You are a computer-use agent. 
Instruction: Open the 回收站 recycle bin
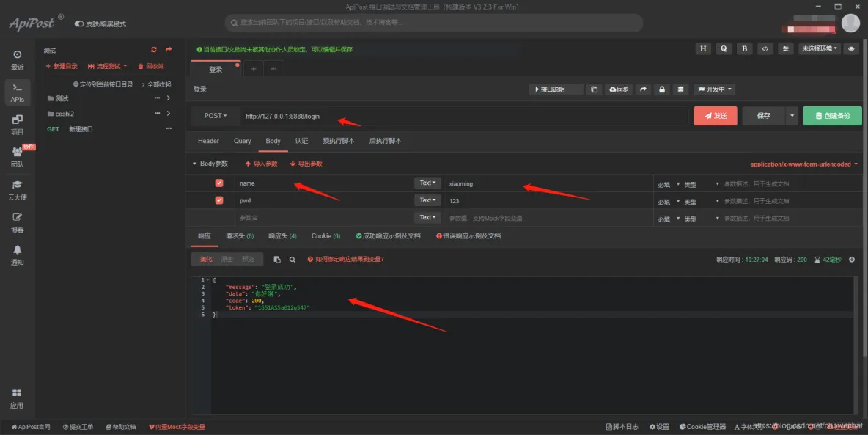[x=151, y=66]
